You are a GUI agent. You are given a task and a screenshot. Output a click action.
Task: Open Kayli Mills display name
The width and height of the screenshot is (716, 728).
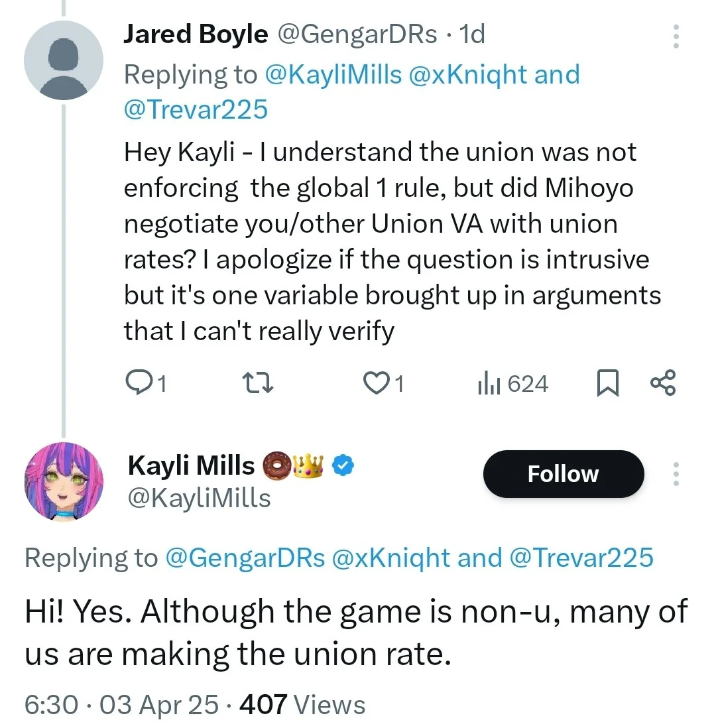(x=191, y=465)
